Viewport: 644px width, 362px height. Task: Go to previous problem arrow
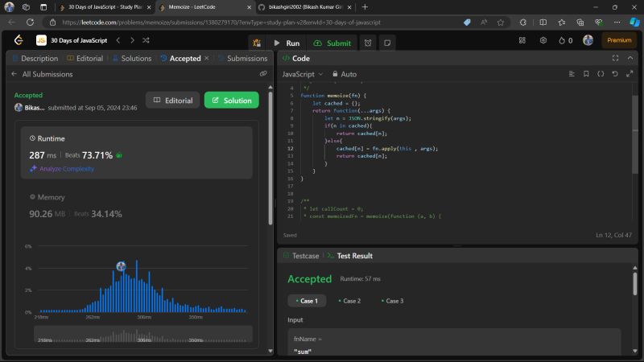tap(118, 40)
